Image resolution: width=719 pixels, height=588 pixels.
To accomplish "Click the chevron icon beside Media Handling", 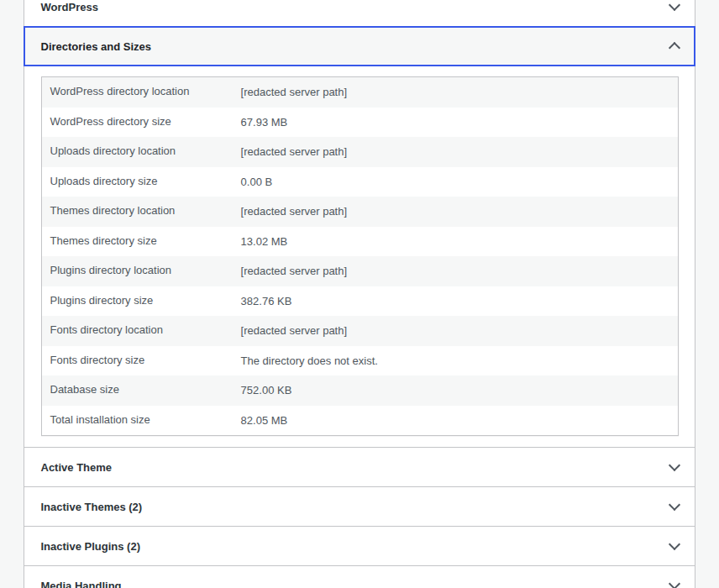I will 674,585.
